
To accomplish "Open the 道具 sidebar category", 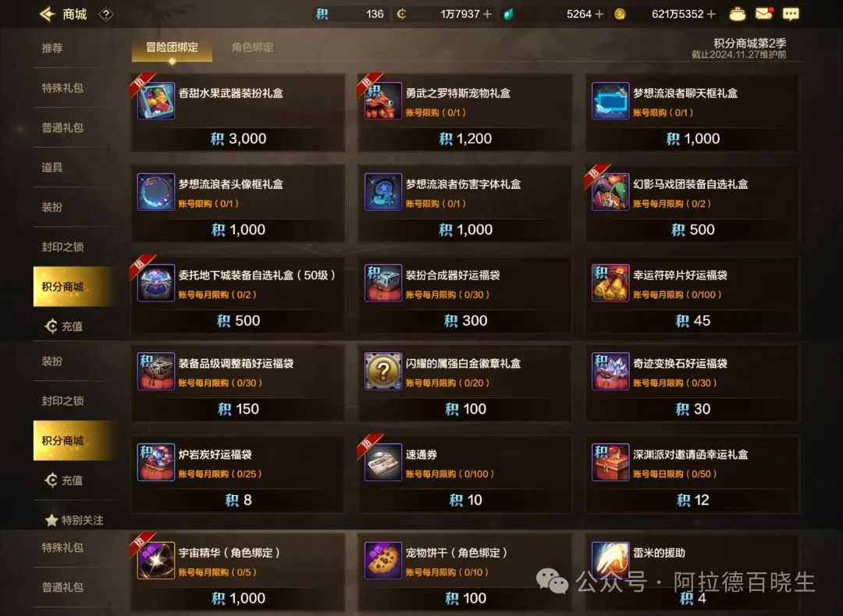I will pyautogui.click(x=52, y=167).
